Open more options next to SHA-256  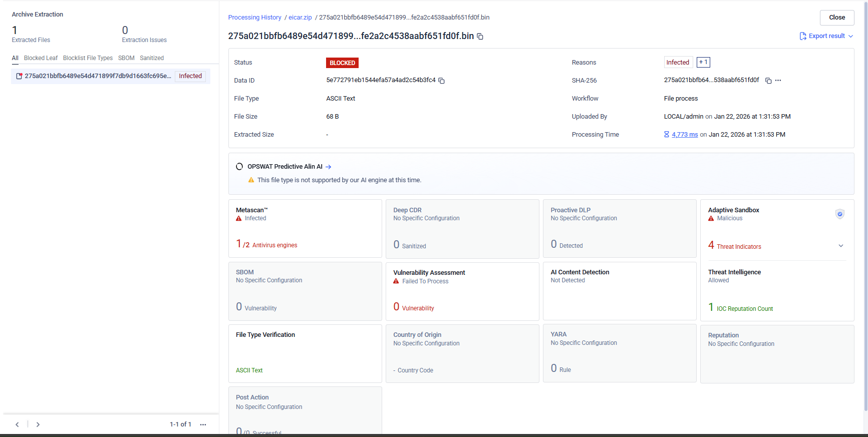tap(778, 81)
